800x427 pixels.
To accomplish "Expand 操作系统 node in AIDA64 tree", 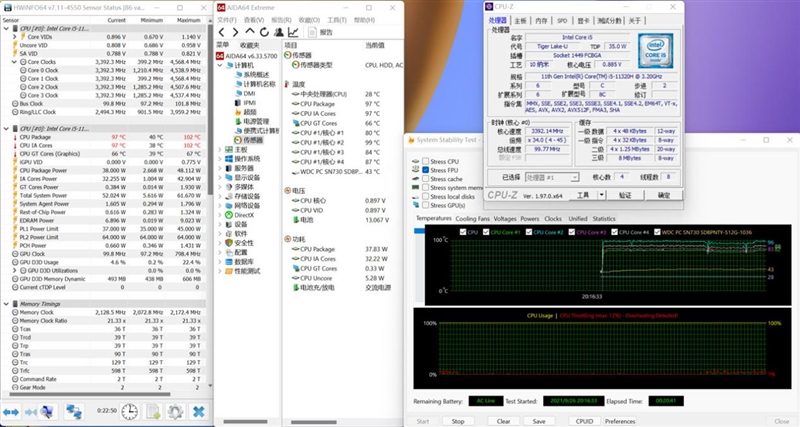I will [x=220, y=159].
